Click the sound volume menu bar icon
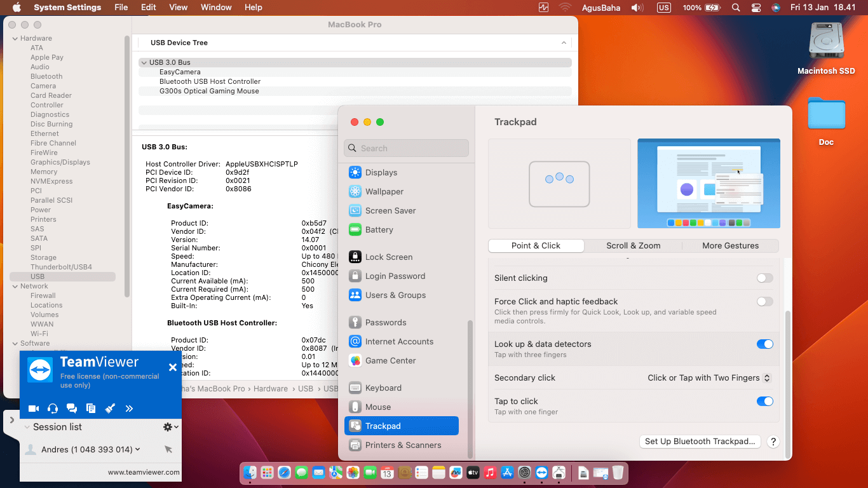The height and width of the screenshot is (488, 868). pos(637,8)
